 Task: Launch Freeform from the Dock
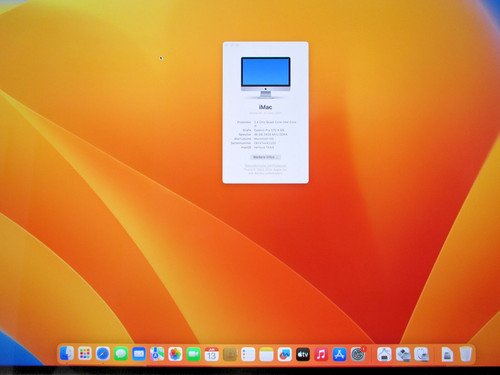(x=285, y=354)
